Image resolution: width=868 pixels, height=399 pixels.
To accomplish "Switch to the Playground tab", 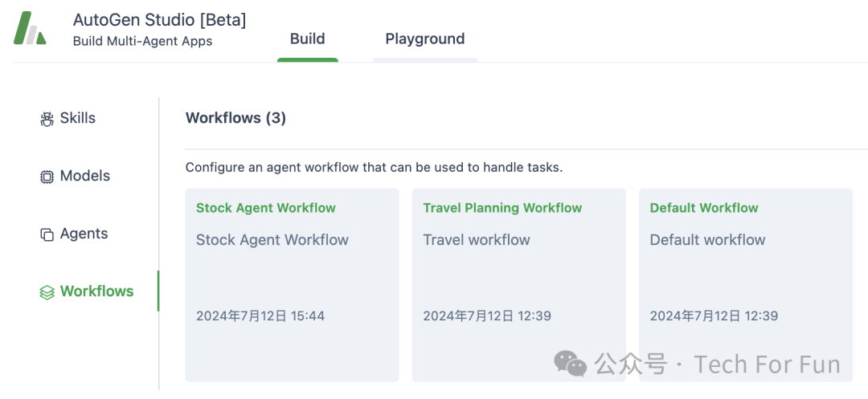I will (x=425, y=39).
